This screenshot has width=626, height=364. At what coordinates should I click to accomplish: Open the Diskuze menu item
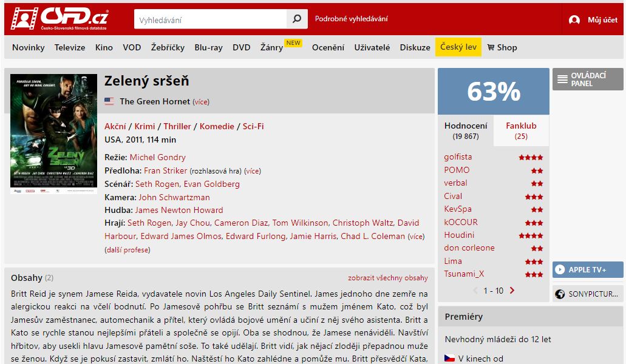click(x=415, y=47)
